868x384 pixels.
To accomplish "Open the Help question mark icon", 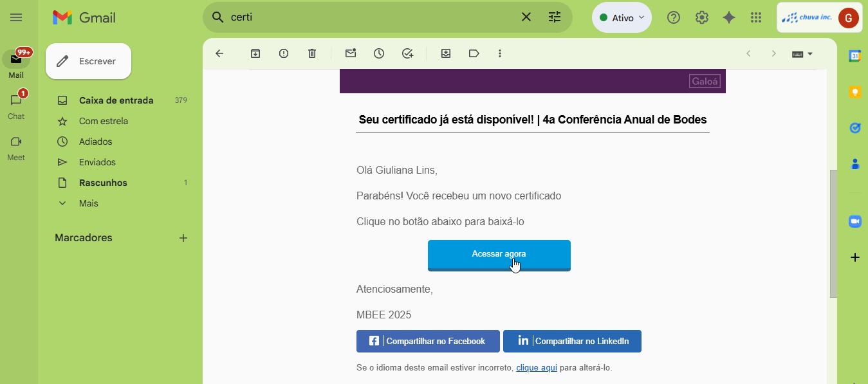I will point(674,17).
